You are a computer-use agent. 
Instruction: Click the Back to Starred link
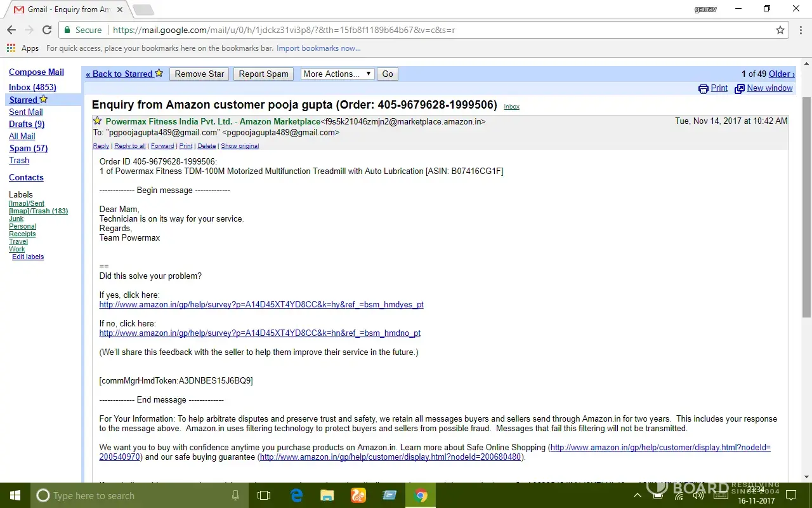point(119,74)
